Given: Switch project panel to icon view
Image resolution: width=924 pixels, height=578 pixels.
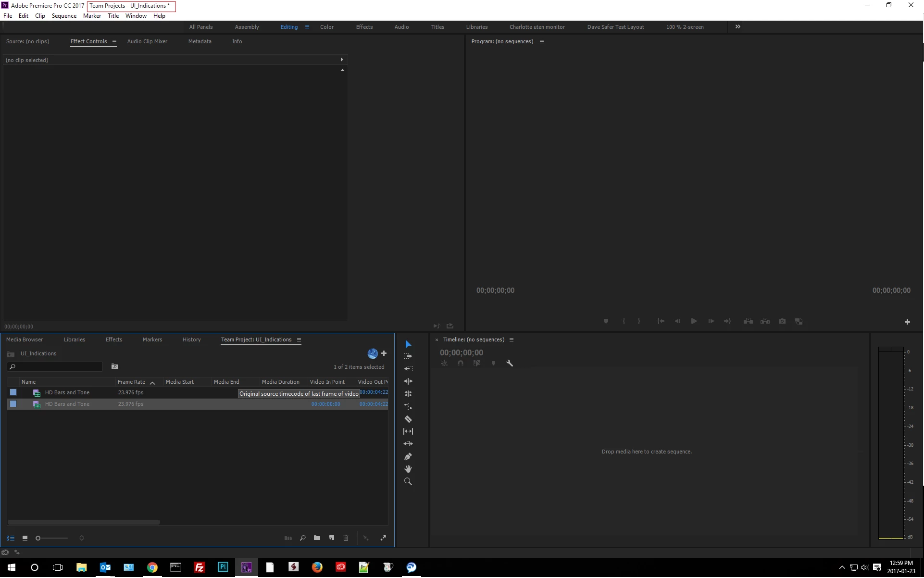Looking at the screenshot, I should tap(25, 539).
